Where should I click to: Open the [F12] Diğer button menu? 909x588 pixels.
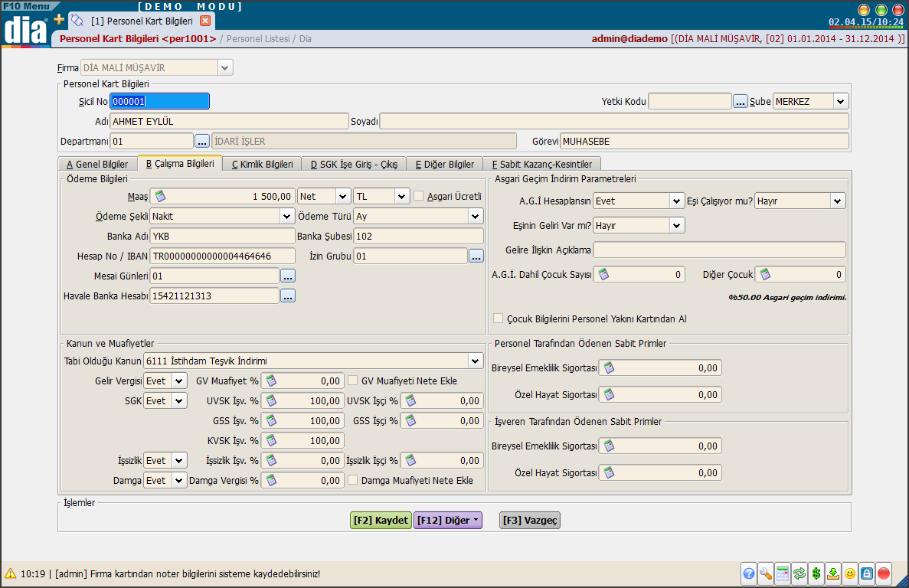tap(447, 520)
